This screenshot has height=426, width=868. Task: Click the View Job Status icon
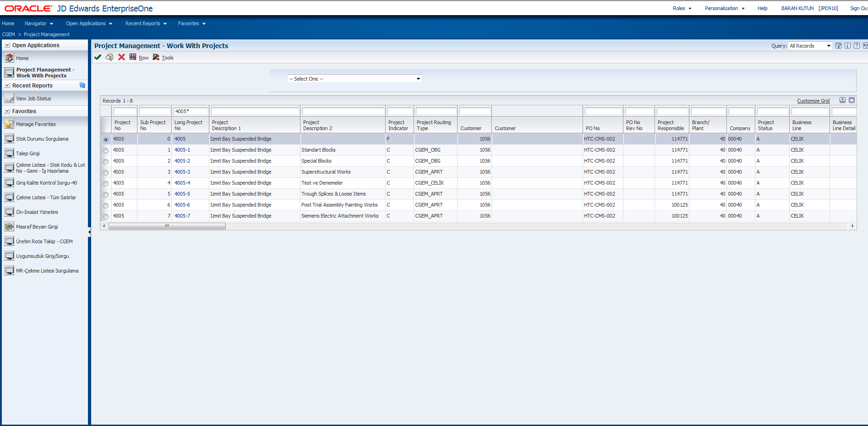9,98
